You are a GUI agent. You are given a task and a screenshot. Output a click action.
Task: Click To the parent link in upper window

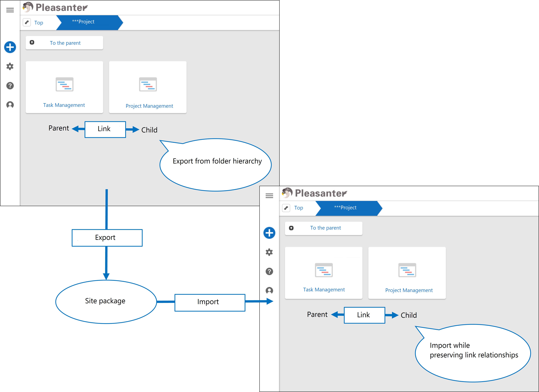tap(65, 43)
